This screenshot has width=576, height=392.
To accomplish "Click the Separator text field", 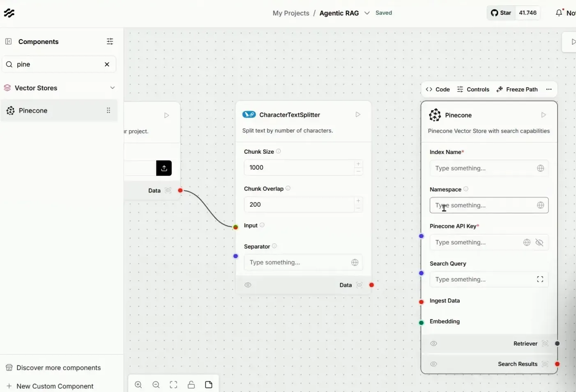I will click(x=303, y=263).
